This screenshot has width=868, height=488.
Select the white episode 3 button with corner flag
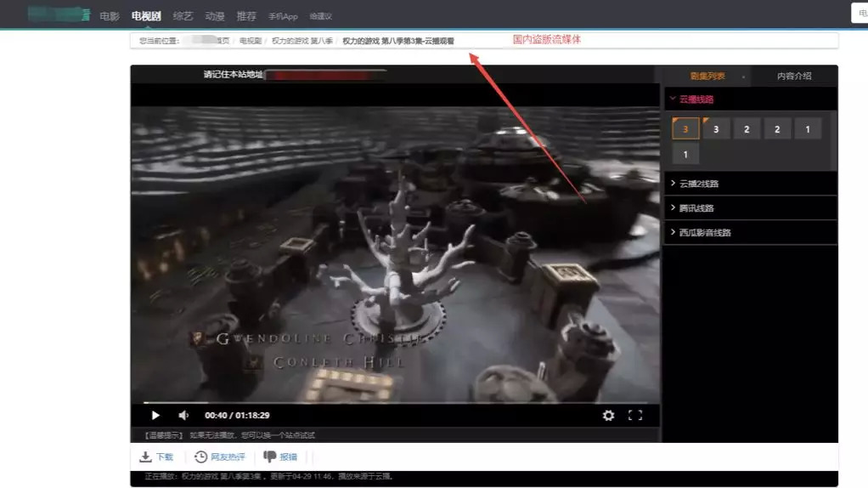[x=716, y=128]
